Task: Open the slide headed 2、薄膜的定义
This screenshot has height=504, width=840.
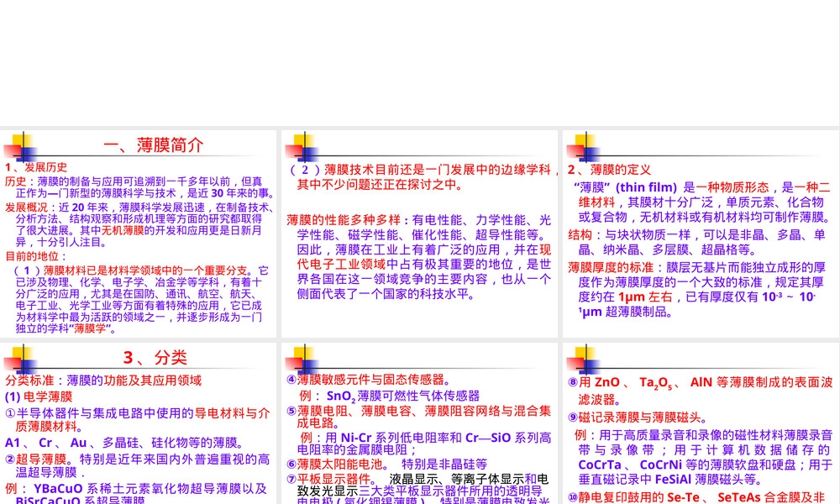Action: coord(701,234)
